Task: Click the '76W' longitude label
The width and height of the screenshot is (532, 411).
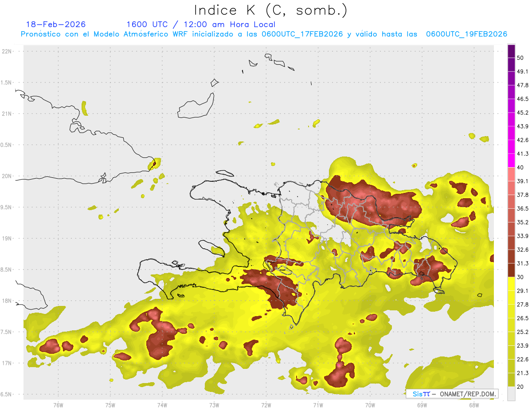Action: [58, 405]
